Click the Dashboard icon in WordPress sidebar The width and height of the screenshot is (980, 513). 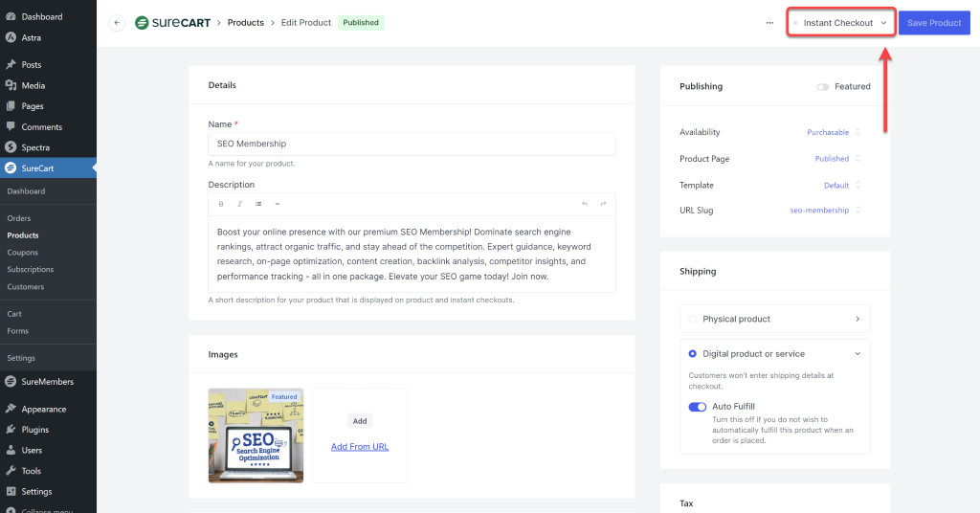pyautogui.click(x=11, y=16)
